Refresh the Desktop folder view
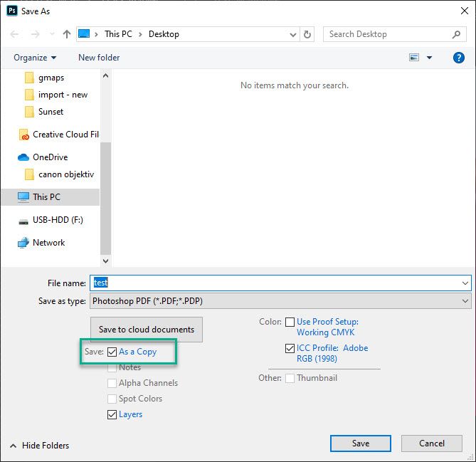Screen dimensions: 476x462 [x=307, y=34]
